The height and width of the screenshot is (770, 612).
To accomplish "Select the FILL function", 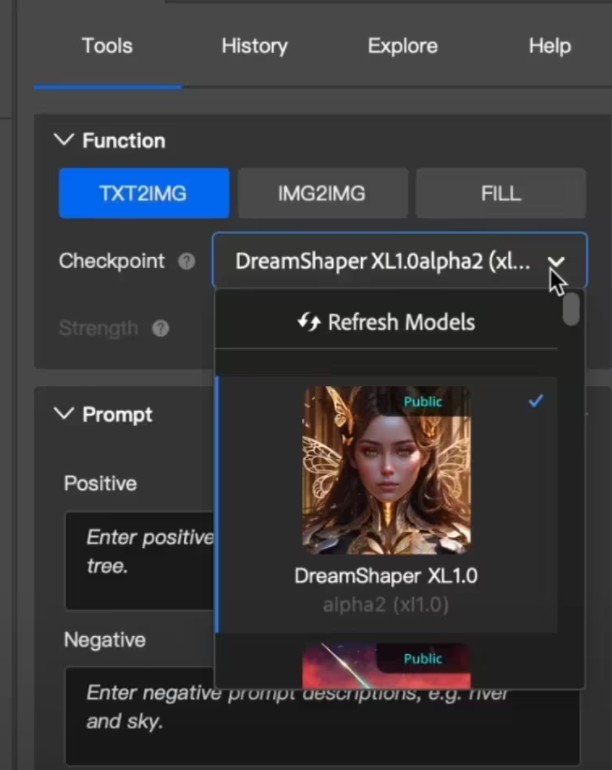I will (501, 193).
